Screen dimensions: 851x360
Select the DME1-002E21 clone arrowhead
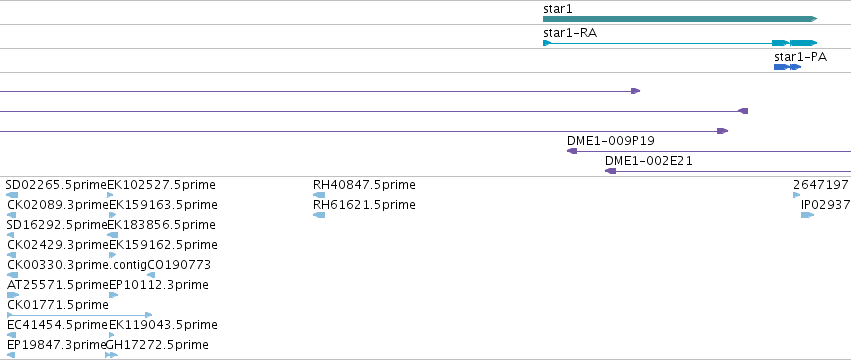pyautogui.click(x=611, y=171)
